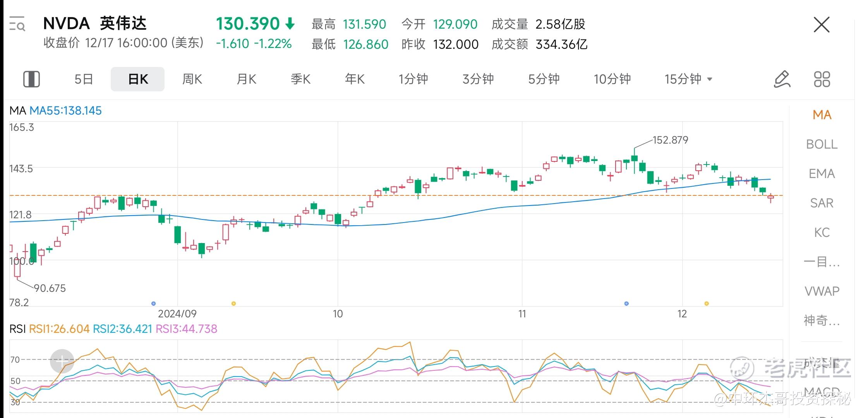The width and height of the screenshot is (868, 418).
Task: Click the RSI3:44.738 legend value
Action: tap(186, 329)
